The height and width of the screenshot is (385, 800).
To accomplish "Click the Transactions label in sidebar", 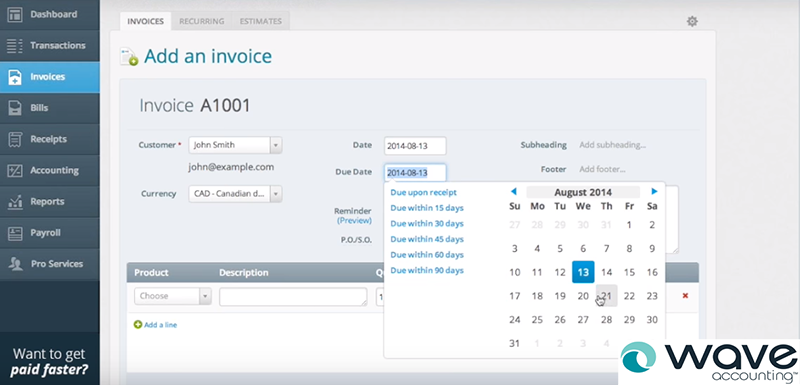I will point(58,45).
